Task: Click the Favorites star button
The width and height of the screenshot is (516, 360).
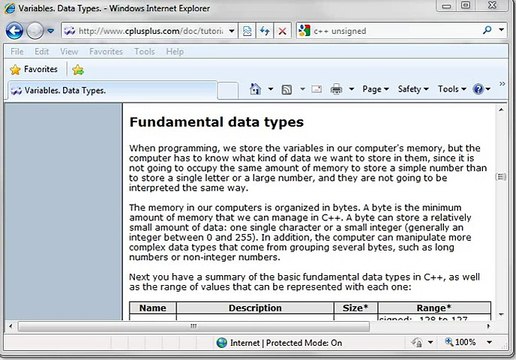Action: point(34,69)
